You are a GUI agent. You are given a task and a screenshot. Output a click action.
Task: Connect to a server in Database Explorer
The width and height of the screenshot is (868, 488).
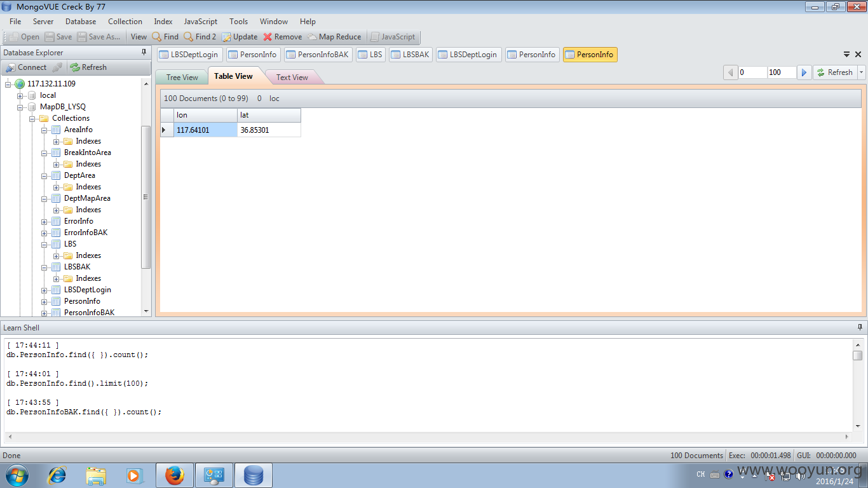(x=26, y=67)
